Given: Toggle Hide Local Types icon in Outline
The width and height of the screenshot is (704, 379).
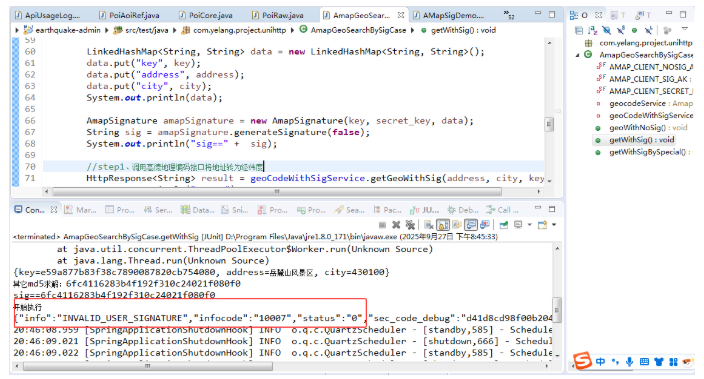Looking at the screenshot, I should point(648,31).
